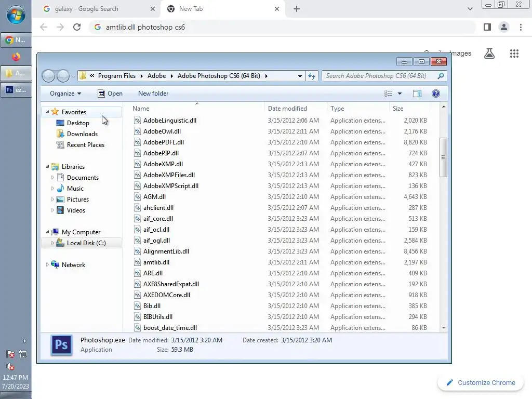The image size is (532, 399).
Task: Select the amtlib.dll file icon
Action: (137, 262)
